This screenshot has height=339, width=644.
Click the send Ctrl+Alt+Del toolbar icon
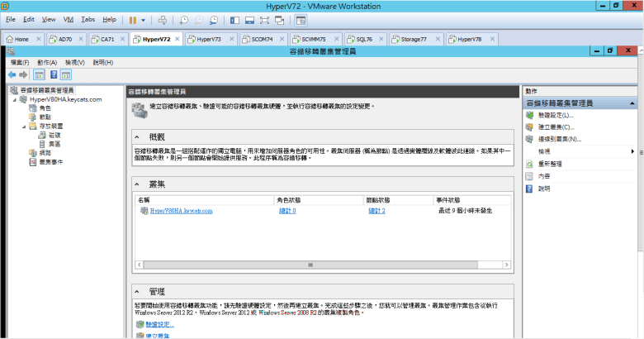[x=162, y=19]
